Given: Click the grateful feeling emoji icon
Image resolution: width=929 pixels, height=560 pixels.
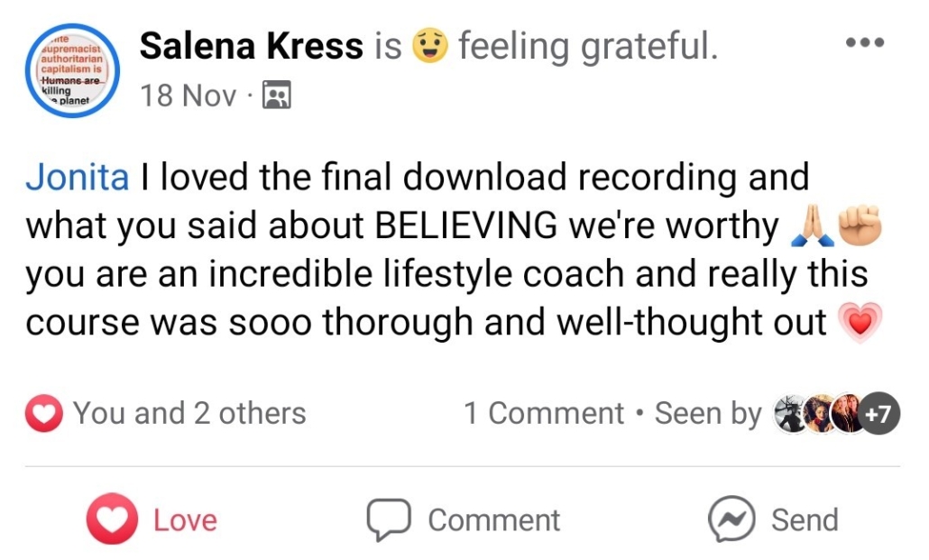Looking at the screenshot, I should coord(429,46).
